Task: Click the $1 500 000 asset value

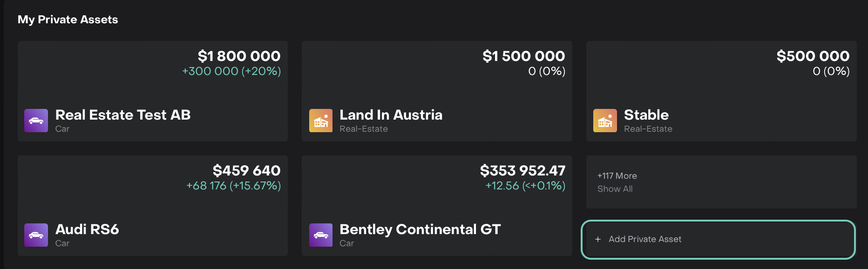Action: pos(523,56)
